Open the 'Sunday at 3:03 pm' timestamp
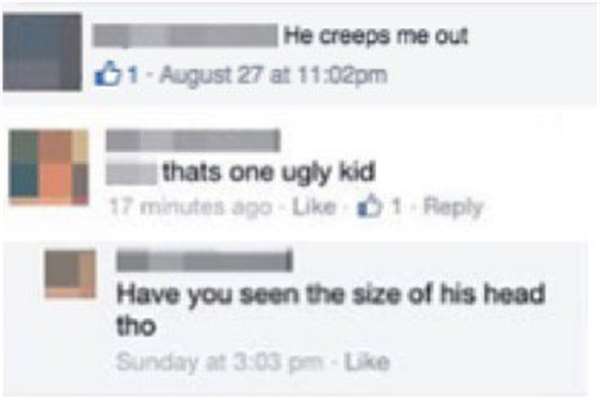The height and width of the screenshot is (400, 600). 220,361
